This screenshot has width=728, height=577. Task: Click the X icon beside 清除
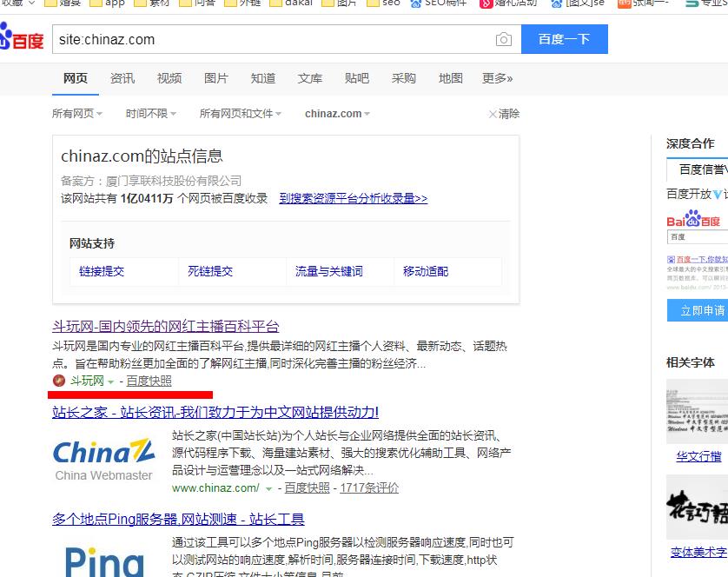click(x=493, y=114)
